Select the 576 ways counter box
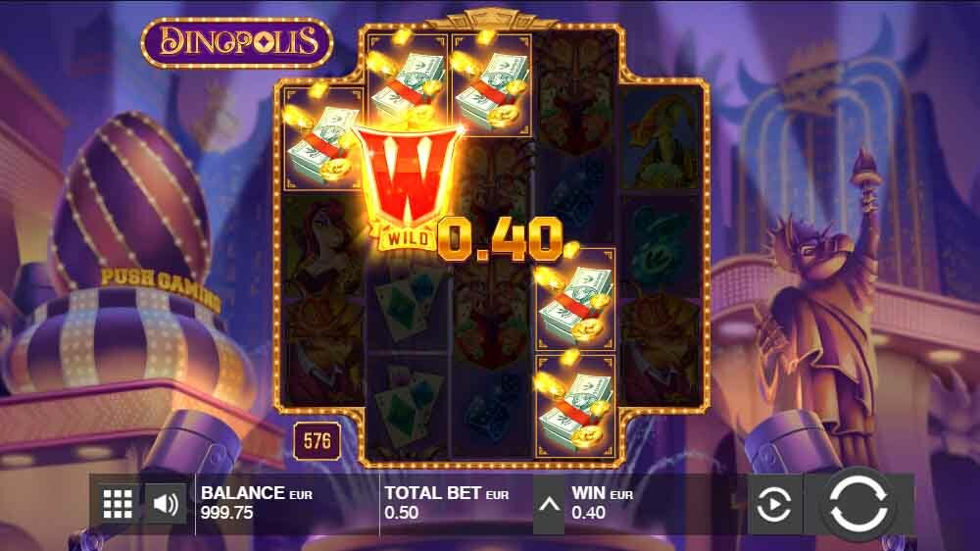 (318, 441)
